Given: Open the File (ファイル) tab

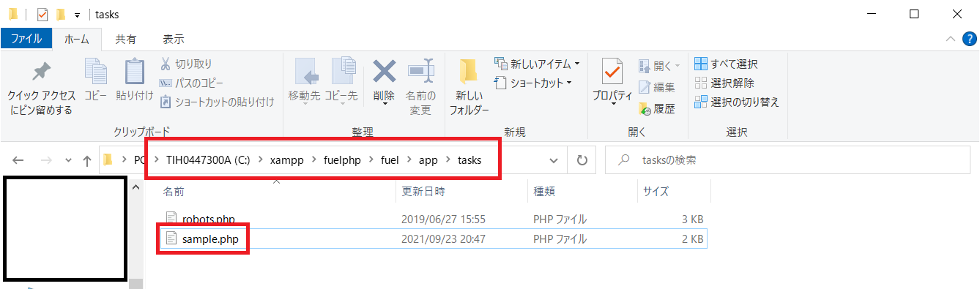Looking at the screenshot, I should [26, 39].
